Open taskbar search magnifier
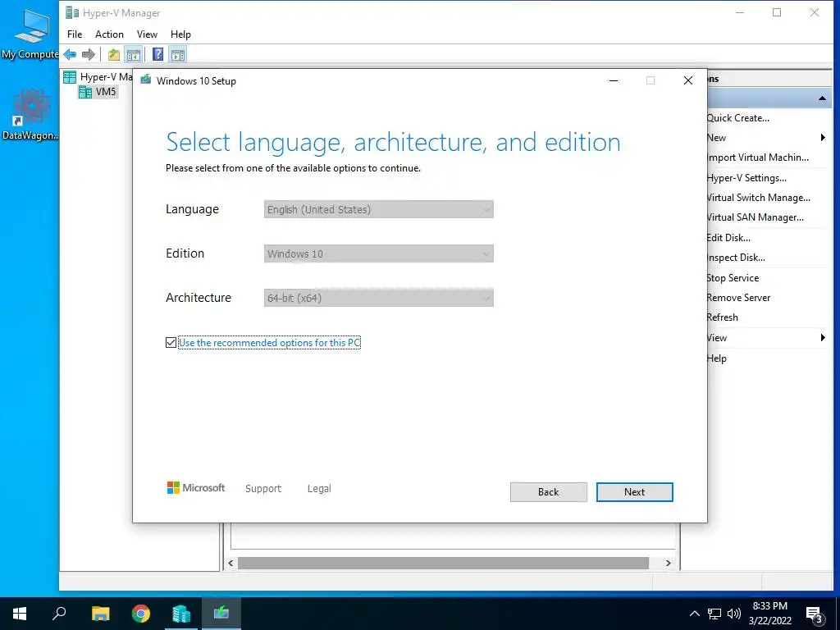This screenshot has height=630, width=840. pyautogui.click(x=59, y=614)
